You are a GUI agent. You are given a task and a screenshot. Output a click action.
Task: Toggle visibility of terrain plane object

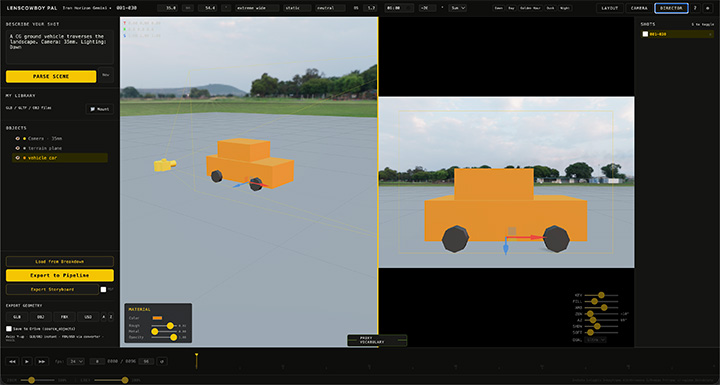[x=17, y=148]
